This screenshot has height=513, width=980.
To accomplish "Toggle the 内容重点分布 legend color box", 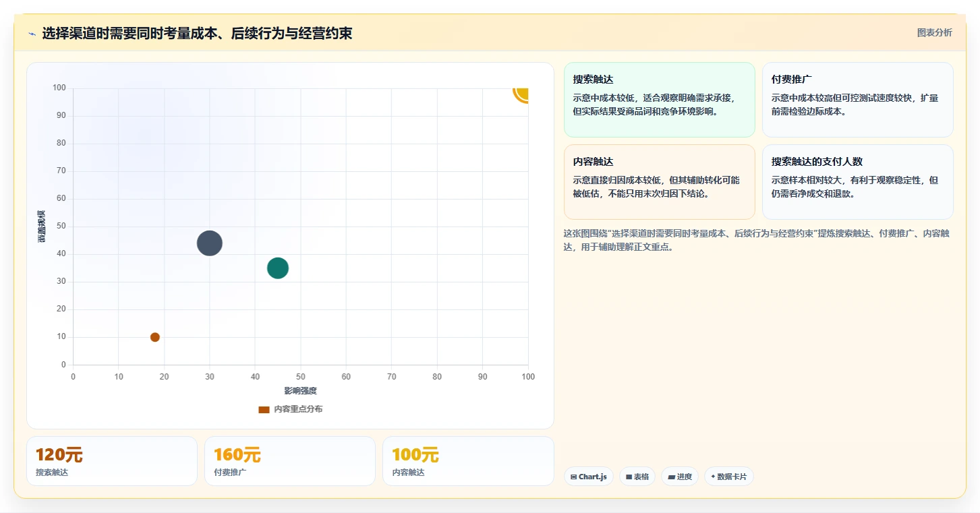I will point(264,410).
